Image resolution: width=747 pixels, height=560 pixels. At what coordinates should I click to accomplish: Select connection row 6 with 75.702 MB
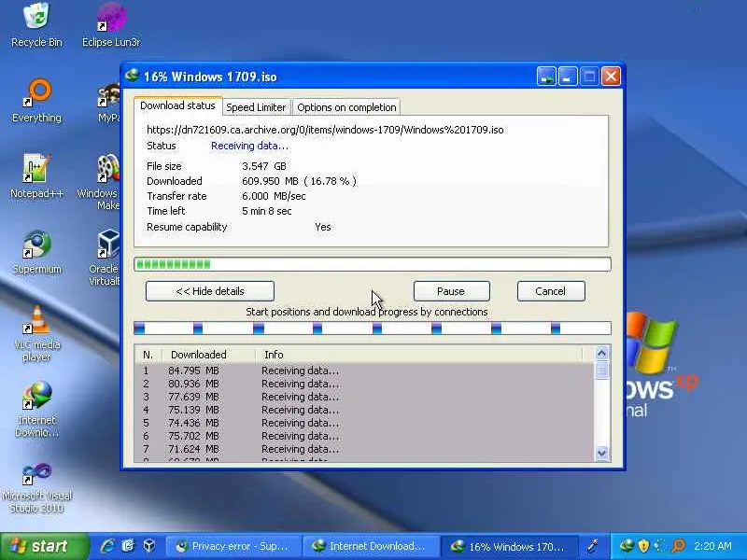[x=364, y=436]
